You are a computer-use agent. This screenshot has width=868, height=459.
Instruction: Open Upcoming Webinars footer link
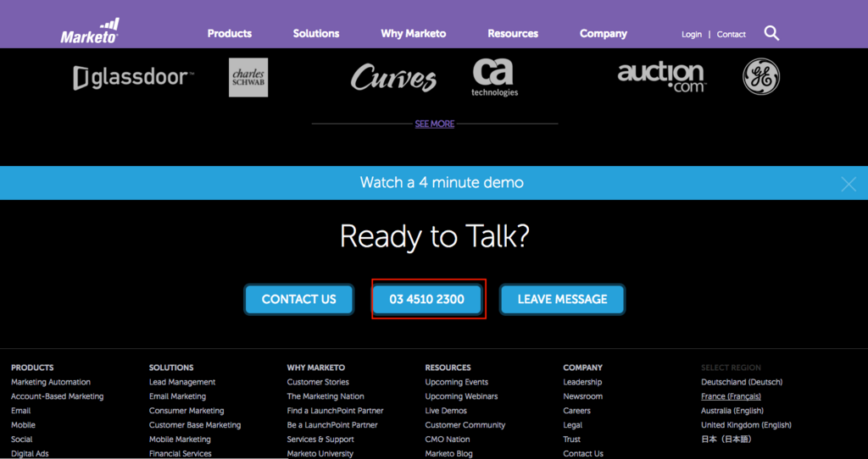pos(462,396)
